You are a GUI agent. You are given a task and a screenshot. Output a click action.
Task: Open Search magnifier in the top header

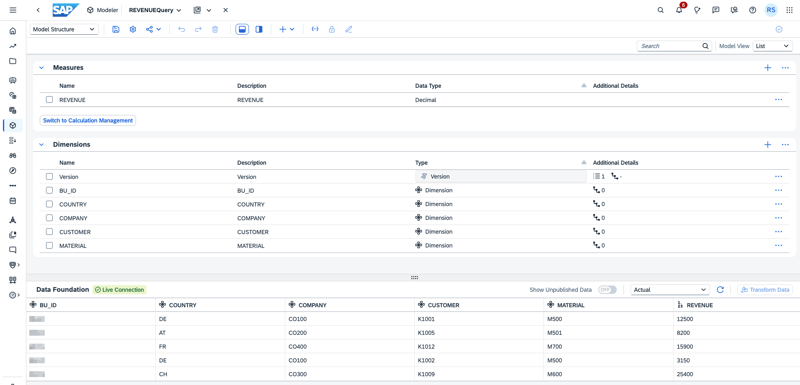(660, 10)
